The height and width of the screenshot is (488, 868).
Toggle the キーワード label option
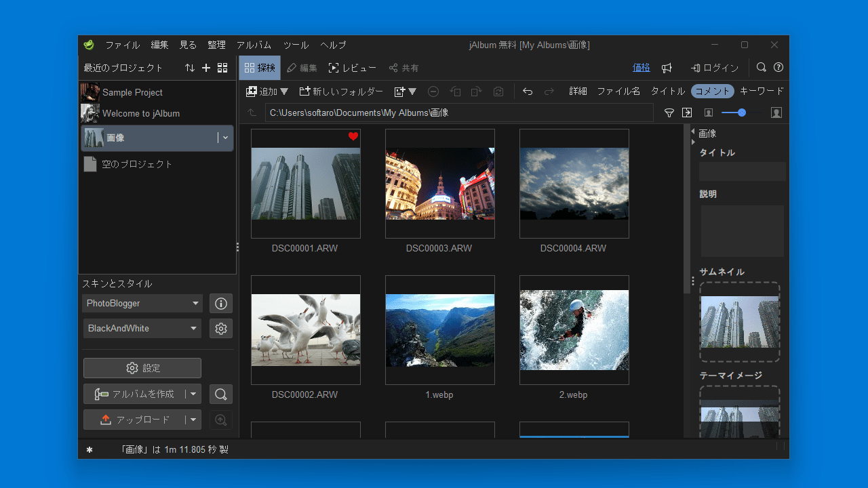[762, 91]
